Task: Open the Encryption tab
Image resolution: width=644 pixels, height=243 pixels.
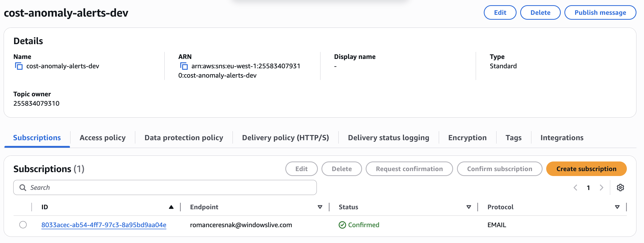Action: [467, 138]
